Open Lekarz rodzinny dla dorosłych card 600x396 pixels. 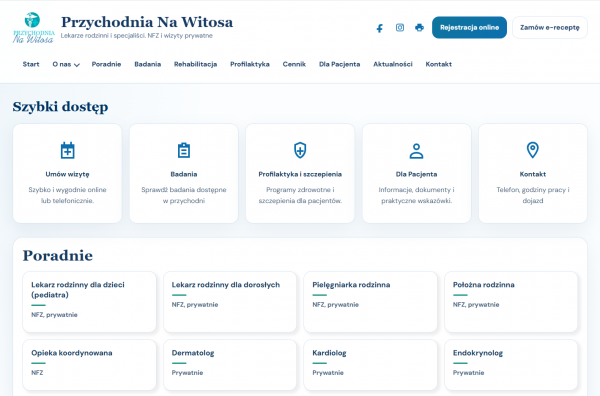pyautogui.click(x=230, y=302)
